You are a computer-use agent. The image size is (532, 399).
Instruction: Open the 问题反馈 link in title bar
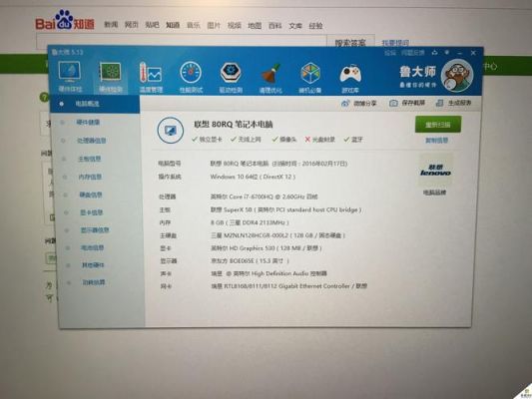pyautogui.click(x=413, y=53)
